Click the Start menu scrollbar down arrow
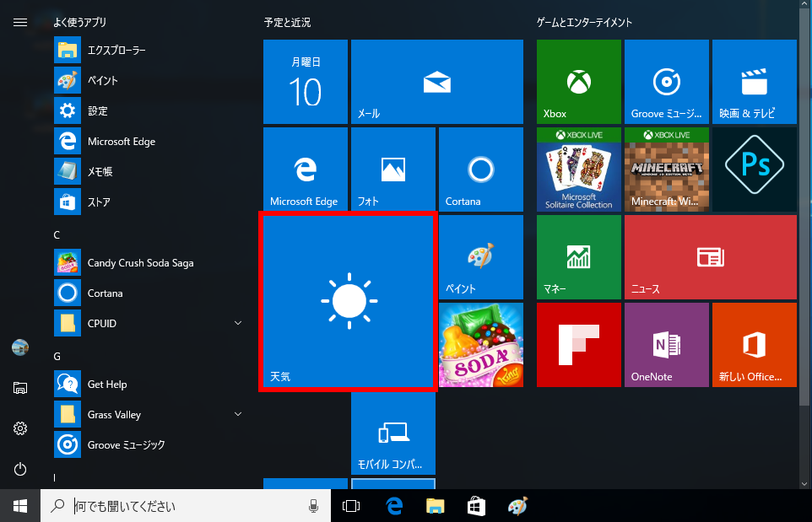Image resolution: width=812 pixels, height=522 pixels. pos(804,484)
